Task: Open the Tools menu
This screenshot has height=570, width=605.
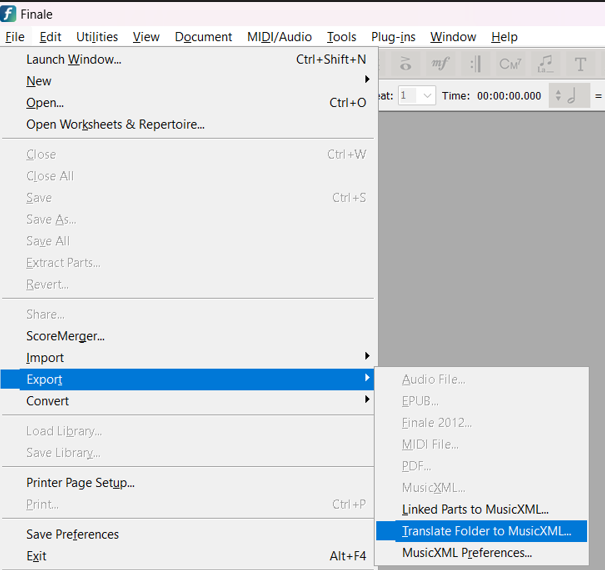Action: click(x=341, y=37)
